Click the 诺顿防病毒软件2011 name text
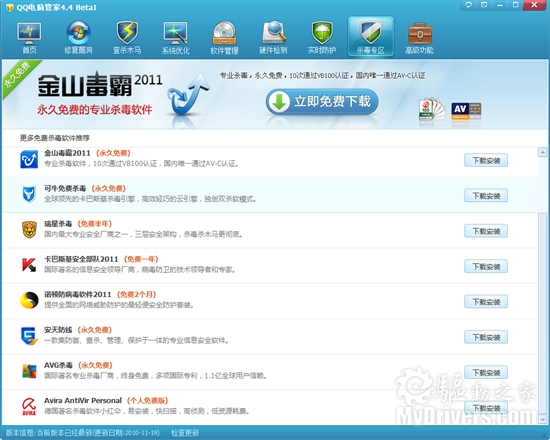Viewport: 550px width, 440px height. click(78, 294)
